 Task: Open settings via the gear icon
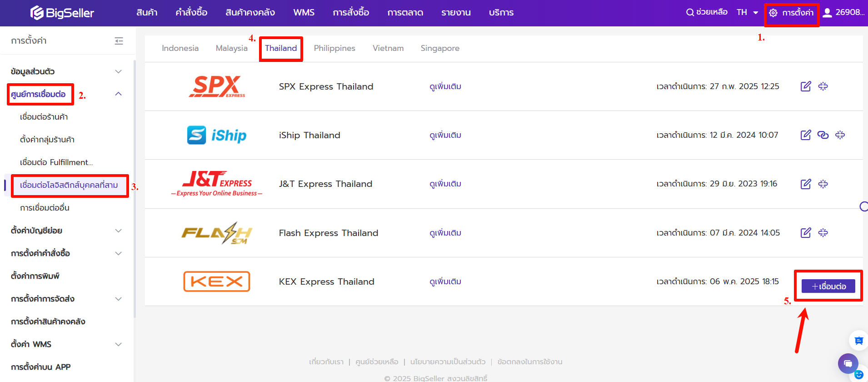pyautogui.click(x=773, y=13)
